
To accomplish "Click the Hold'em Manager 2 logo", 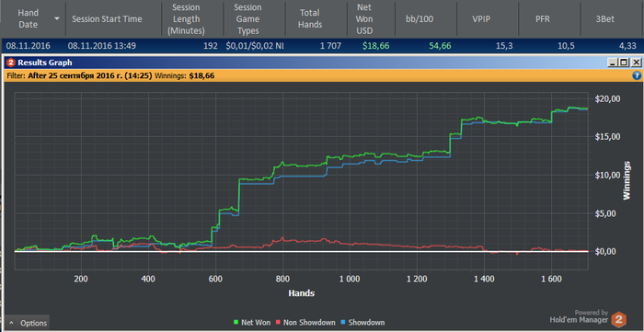I will 618,319.
